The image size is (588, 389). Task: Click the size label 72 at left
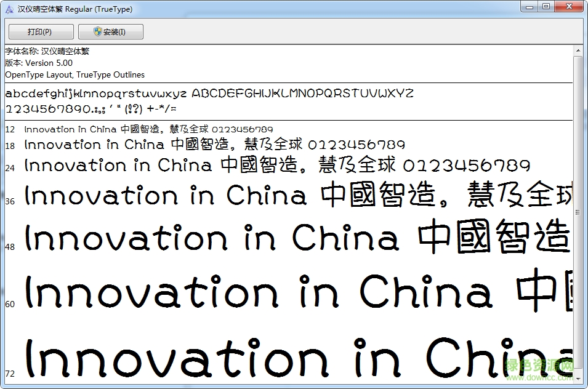point(10,374)
